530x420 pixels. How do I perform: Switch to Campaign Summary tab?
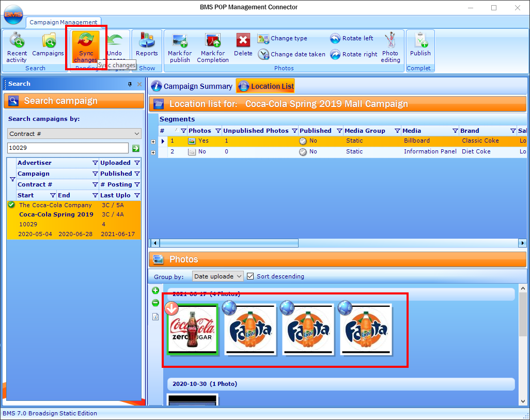[192, 86]
